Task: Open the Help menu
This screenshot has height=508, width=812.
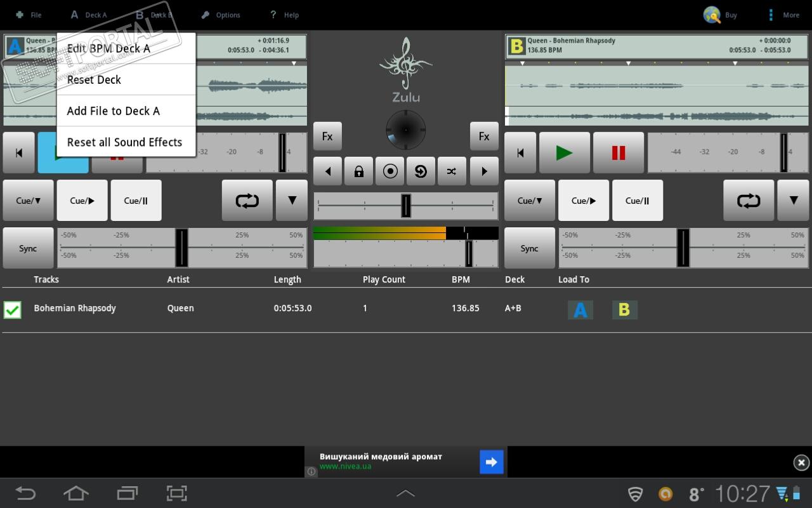Action: [284, 15]
